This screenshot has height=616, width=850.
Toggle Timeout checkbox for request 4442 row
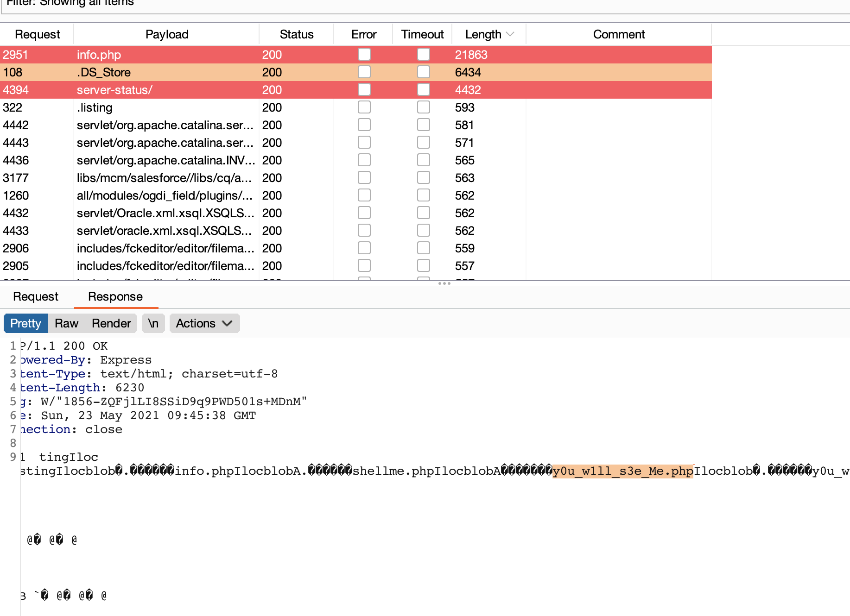click(x=424, y=125)
